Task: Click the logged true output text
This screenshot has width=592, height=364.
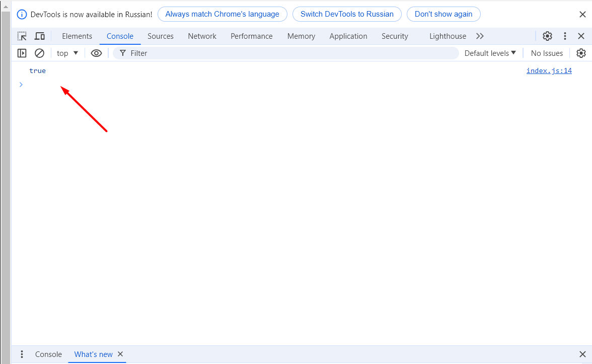Action: coord(37,70)
